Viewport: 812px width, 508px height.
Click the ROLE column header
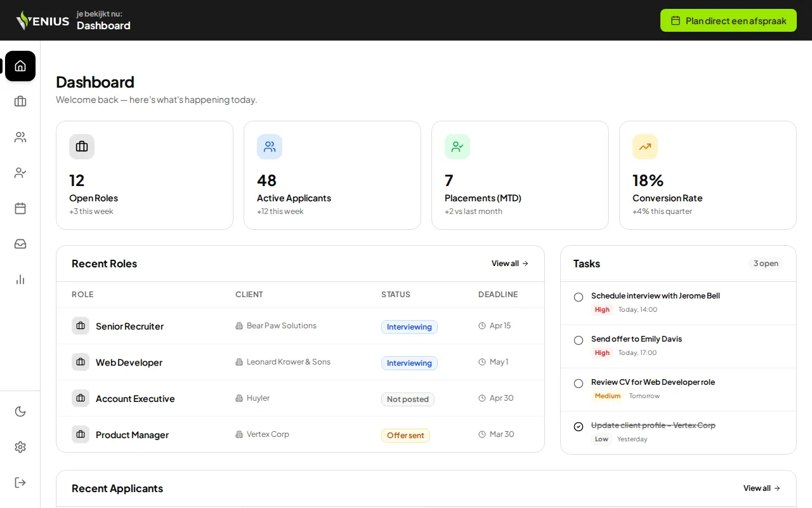point(82,295)
